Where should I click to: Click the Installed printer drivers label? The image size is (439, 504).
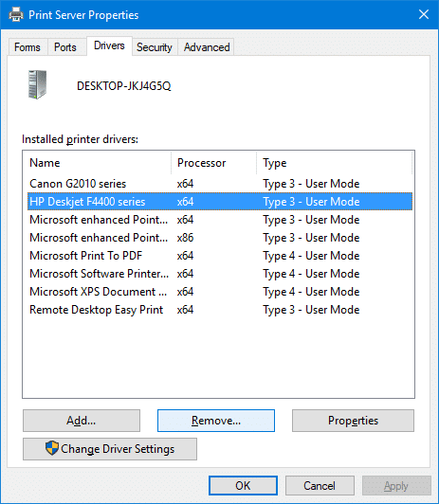[80, 139]
